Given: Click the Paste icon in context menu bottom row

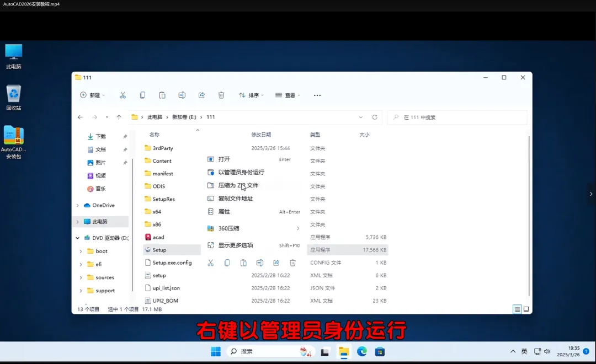Looking at the screenshot, I should 244,263.
